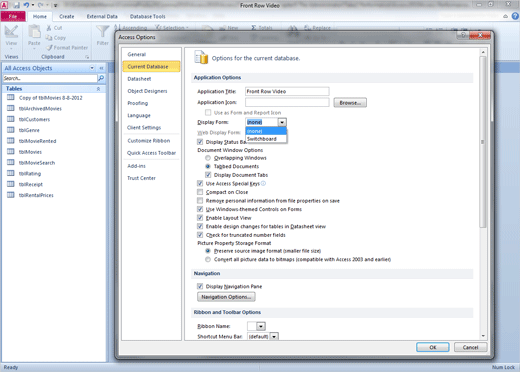Image resolution: width=520 pixels, height=372 pixels.
Task: Enable Remove personal information on save checkbox
Action: point(200,201)
